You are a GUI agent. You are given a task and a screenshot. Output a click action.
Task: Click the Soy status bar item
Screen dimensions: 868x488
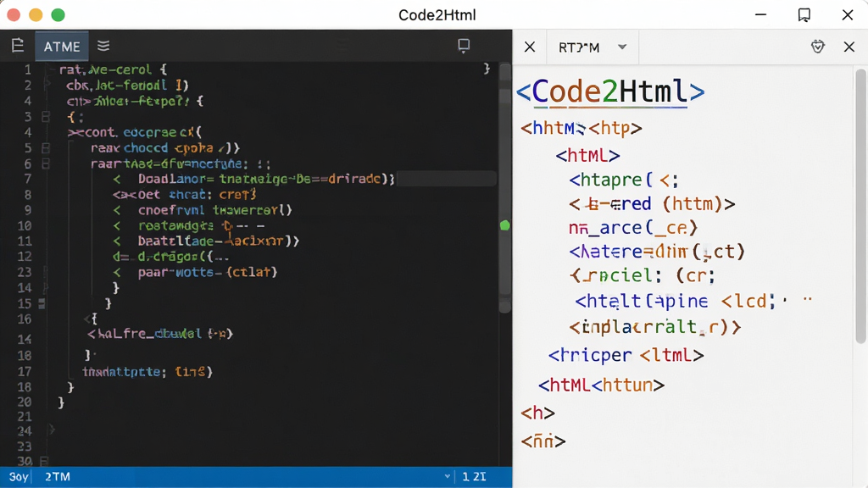19,476
